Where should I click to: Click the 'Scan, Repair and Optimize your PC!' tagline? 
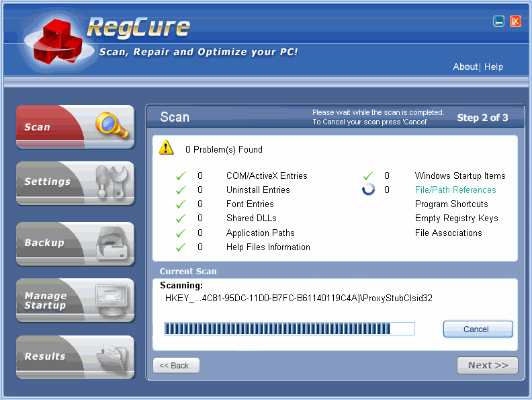coord(198,52)
